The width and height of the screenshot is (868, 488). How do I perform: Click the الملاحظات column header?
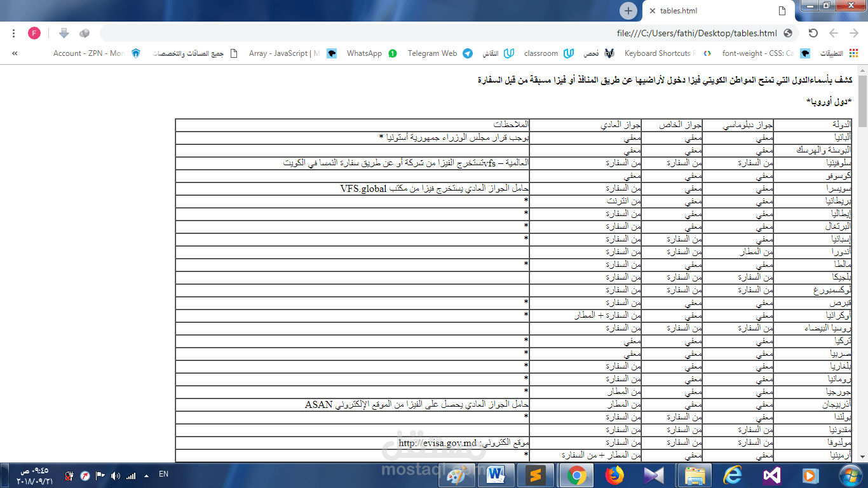tap(353, 125)
